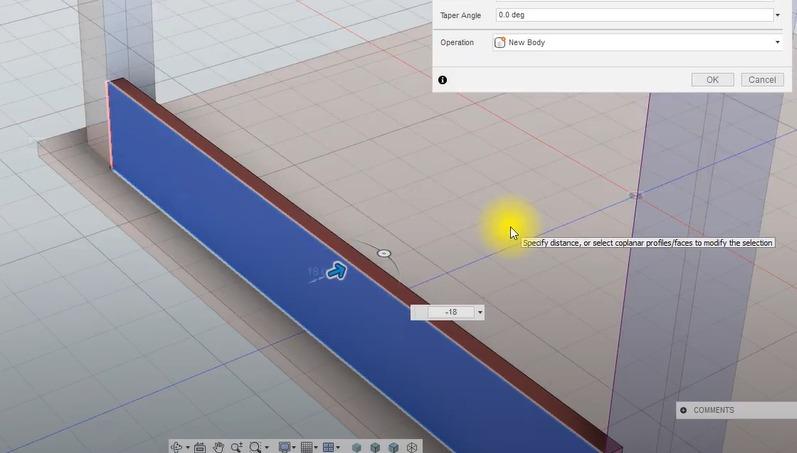
Task: Click the Taper Angle label
Action: [x=460, y=15]
